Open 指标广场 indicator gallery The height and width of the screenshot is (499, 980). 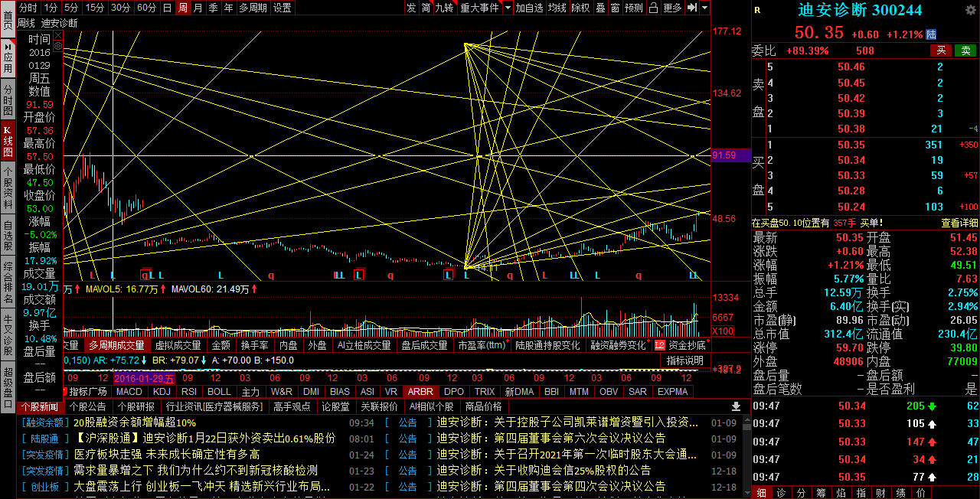[87, 391]
